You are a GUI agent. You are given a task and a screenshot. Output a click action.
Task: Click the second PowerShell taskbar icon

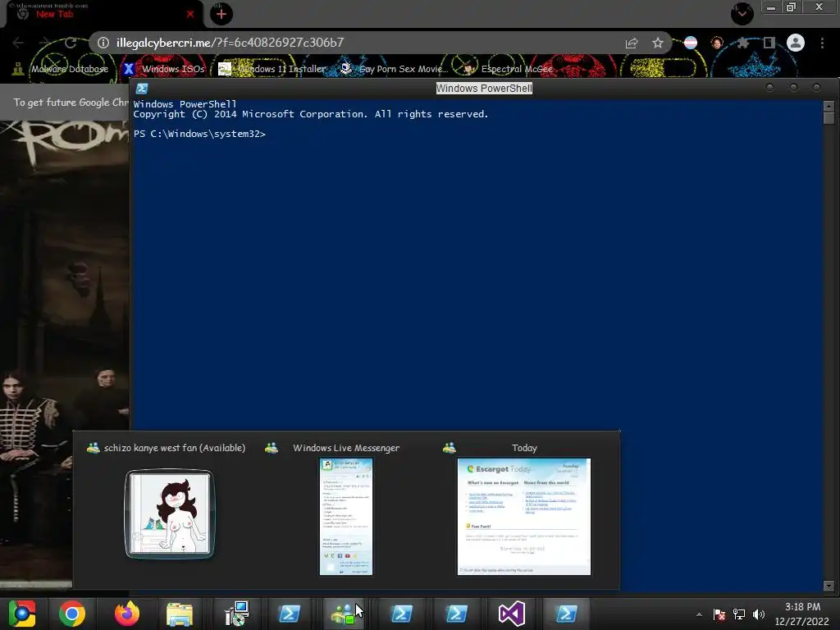pos(402,614)
